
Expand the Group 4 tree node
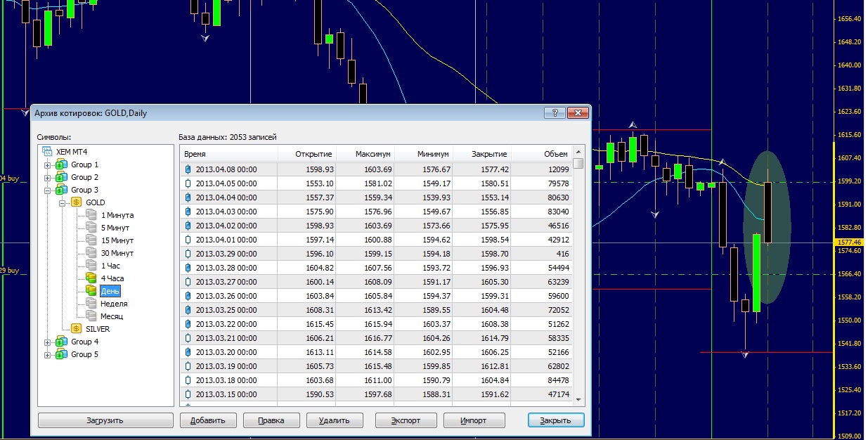click(48, 342)
